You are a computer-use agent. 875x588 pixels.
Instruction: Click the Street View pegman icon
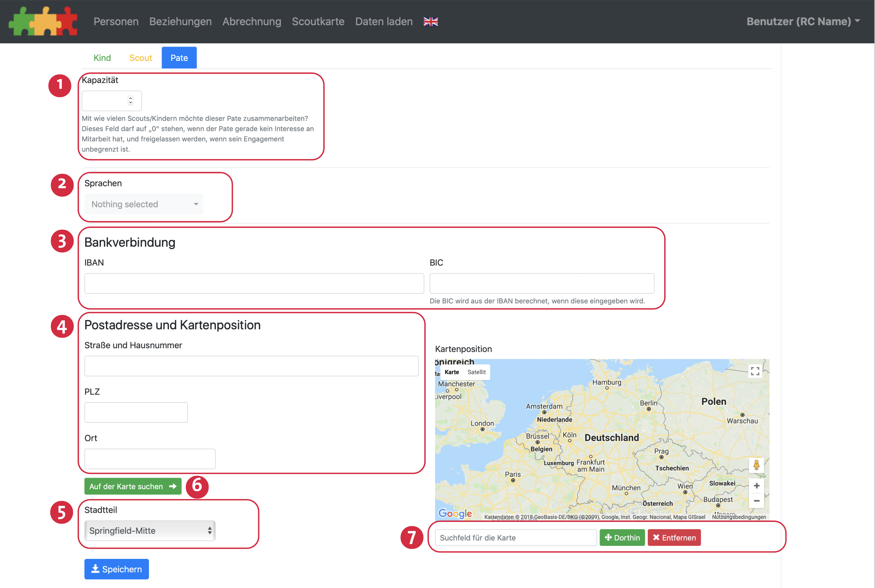(x=756, y=465)
